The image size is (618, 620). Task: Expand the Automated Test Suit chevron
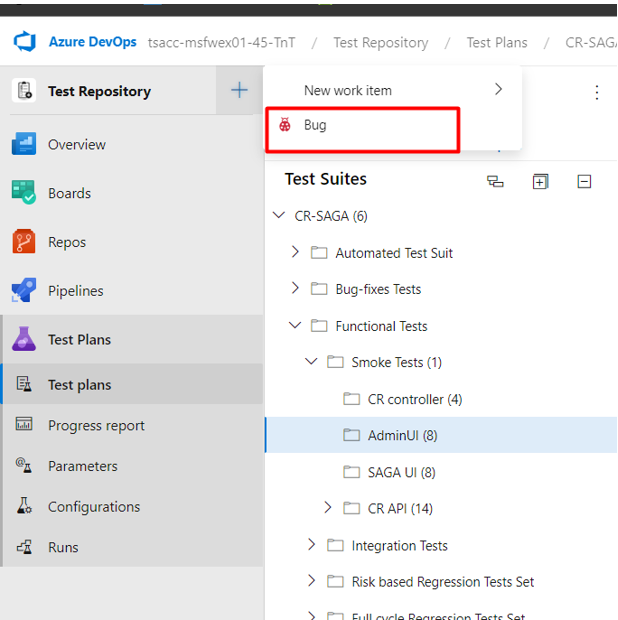click(295, 252)
